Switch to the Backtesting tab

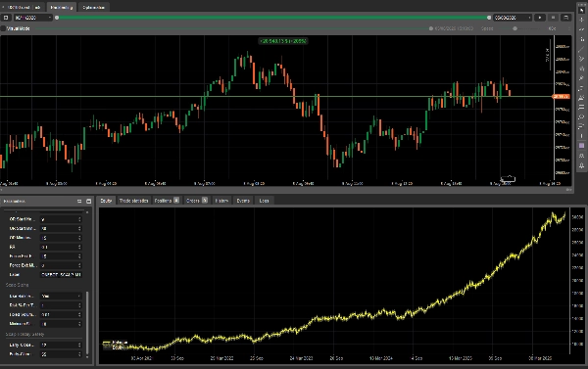click(x=62, y=7)
